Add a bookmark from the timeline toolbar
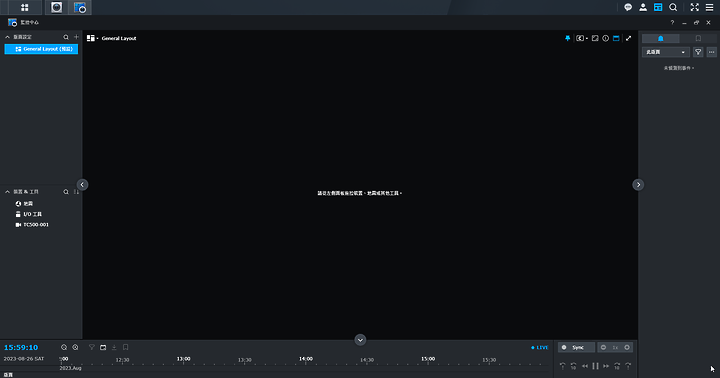Screen dimensions: 720x378 [125, 347]
